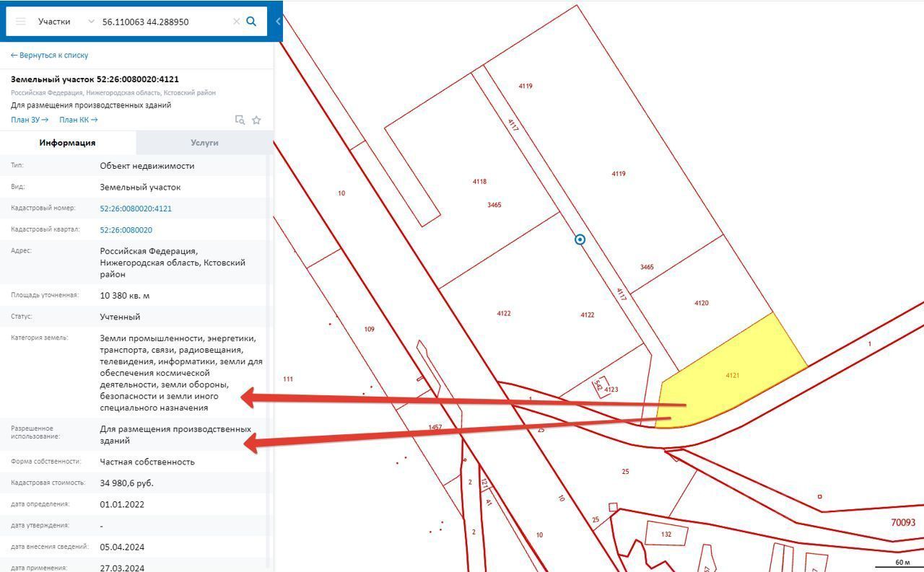Click the search field with coordinates
This screenshot has height=572, width=924.
click(165, 22)
